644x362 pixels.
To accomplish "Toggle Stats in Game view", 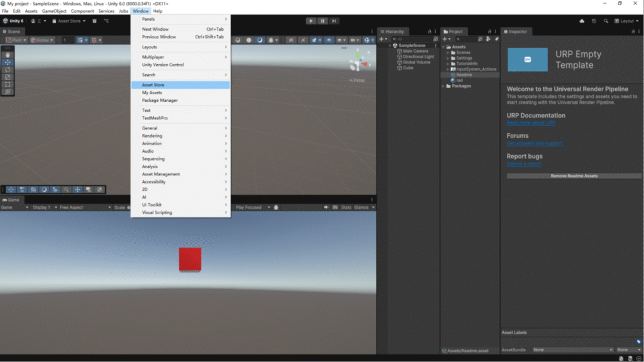I will 347,207.
